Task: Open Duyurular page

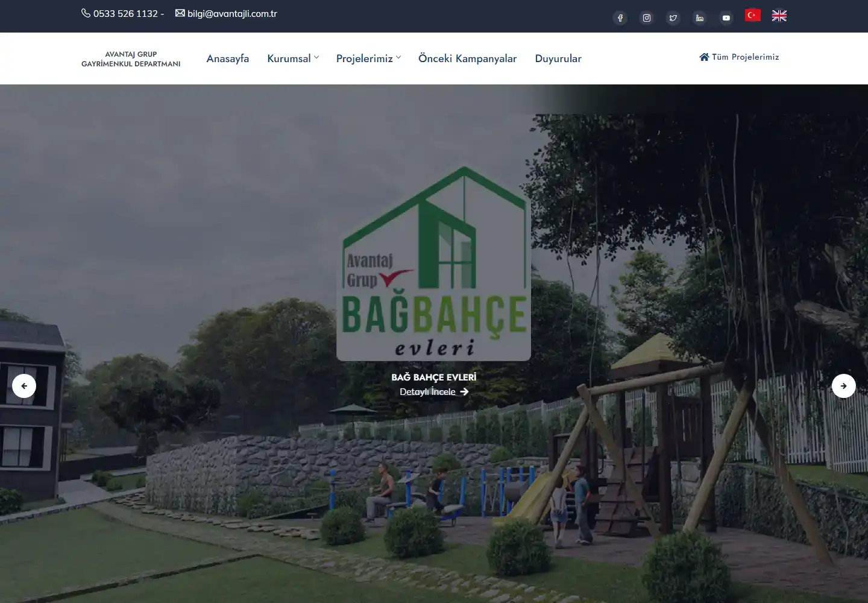Action: pyautogui.click(x=558, y=58)
